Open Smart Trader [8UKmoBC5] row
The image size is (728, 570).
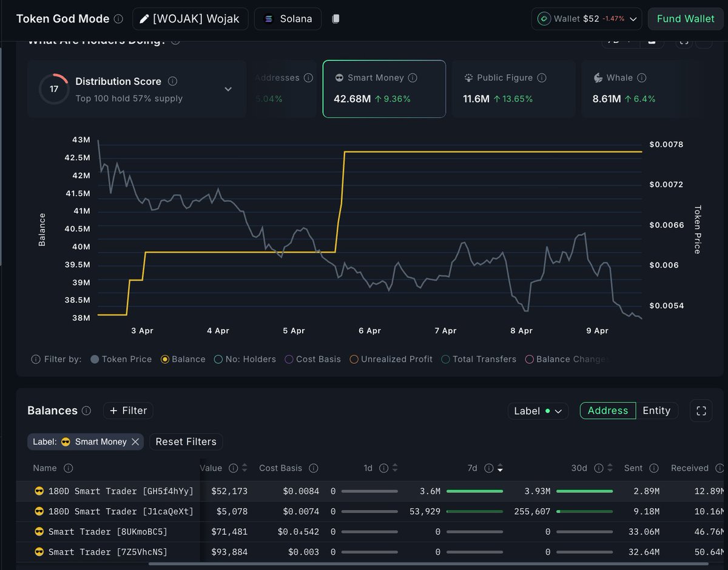pyautogui.click(x=370, y=532)
